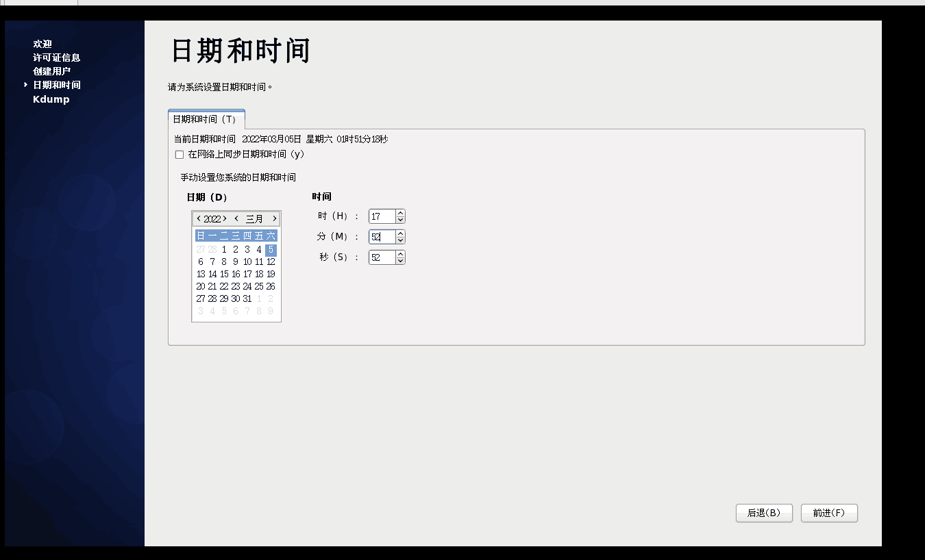Increment the minute value spinner
This screenshot has width=925, height=560.
click(399, 232)
